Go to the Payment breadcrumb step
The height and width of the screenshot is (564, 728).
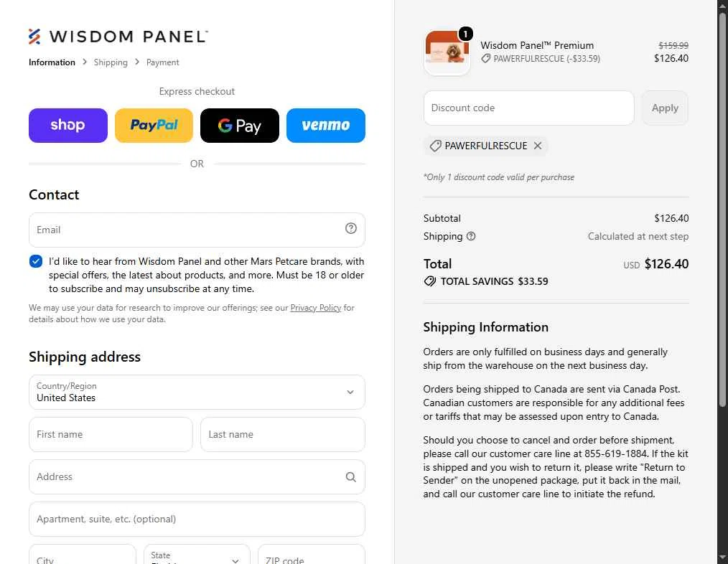162,62
